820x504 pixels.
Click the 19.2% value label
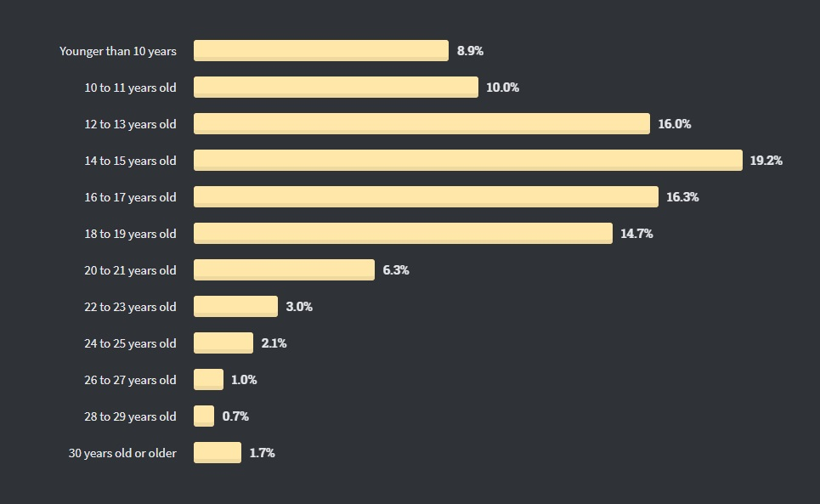tap(766, 161)
